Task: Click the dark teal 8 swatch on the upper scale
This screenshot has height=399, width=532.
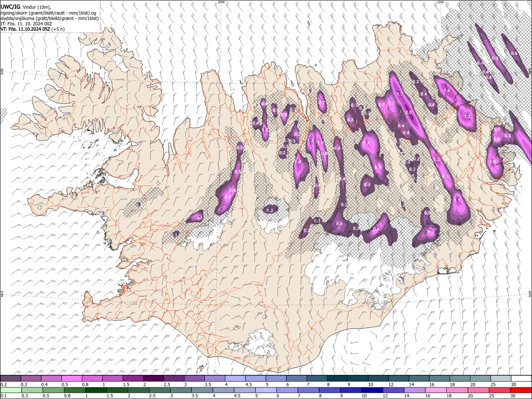Action: click(337, 379)
